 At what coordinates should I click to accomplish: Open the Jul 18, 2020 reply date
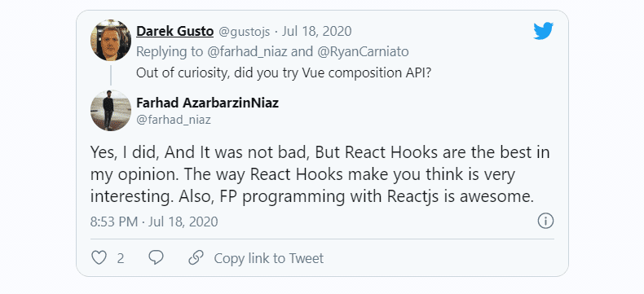pos(316,31)
